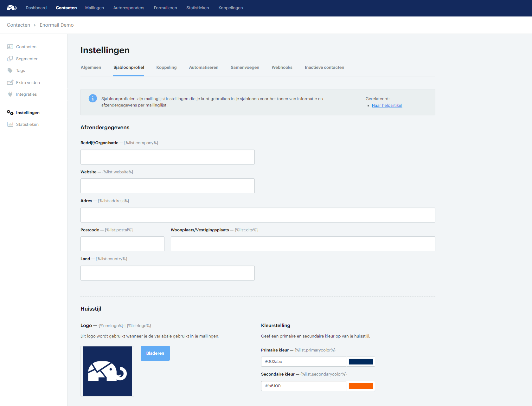Click the Primaire kleur hex value field
Viewport: 532px width, 406px height.
(304, 362)
